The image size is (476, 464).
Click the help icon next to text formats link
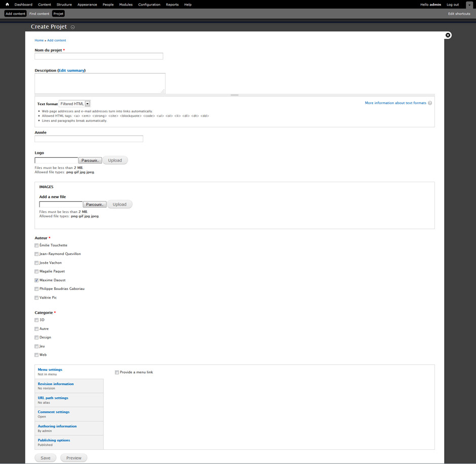(x=430, y=103)
